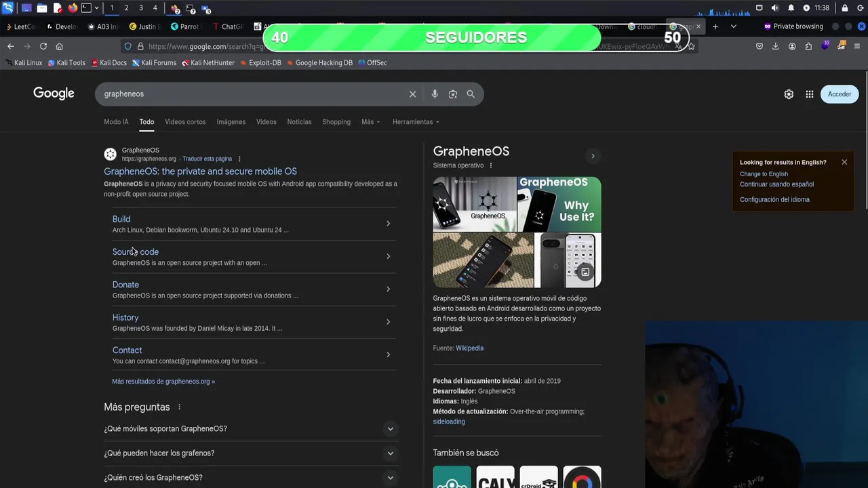Open the Why Use It? thumbnail
This screenshot has width=868, height=488.
pyautogui.click(x=559, y=204)
